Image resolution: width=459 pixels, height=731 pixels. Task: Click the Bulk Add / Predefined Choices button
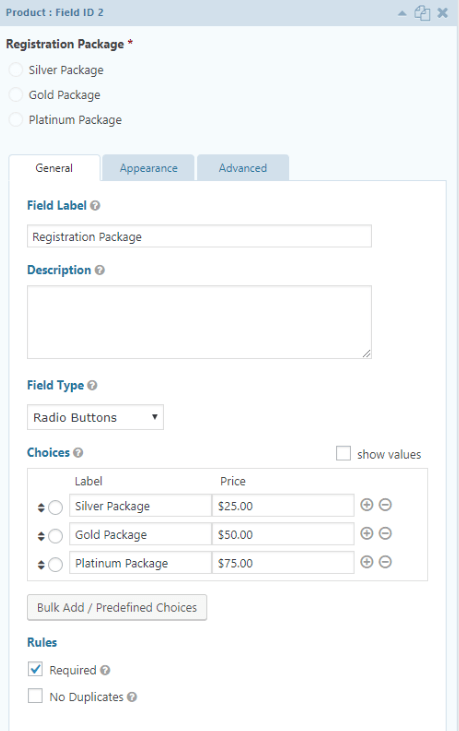(117, 607)
